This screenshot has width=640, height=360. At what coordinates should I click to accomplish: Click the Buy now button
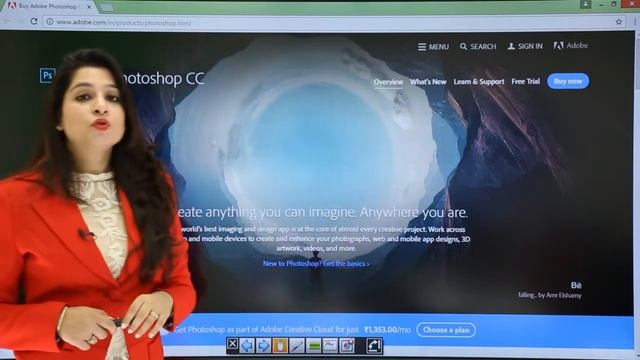tap(568, 81)
